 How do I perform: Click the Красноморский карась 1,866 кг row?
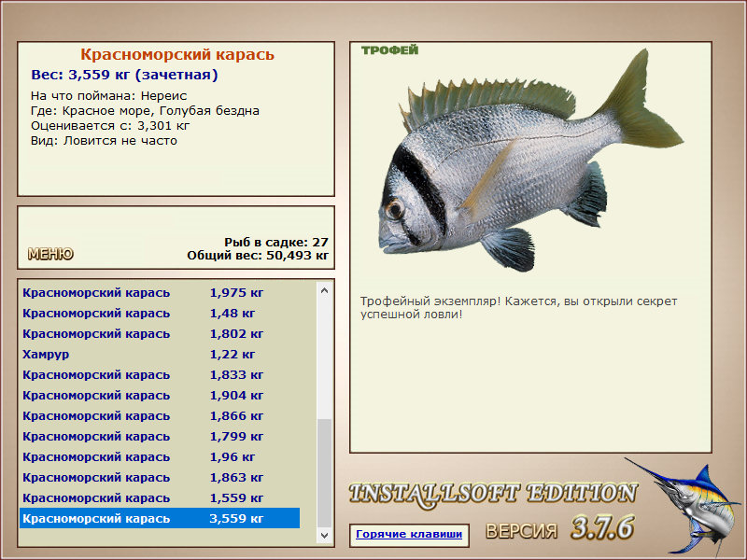pos(160,415)
